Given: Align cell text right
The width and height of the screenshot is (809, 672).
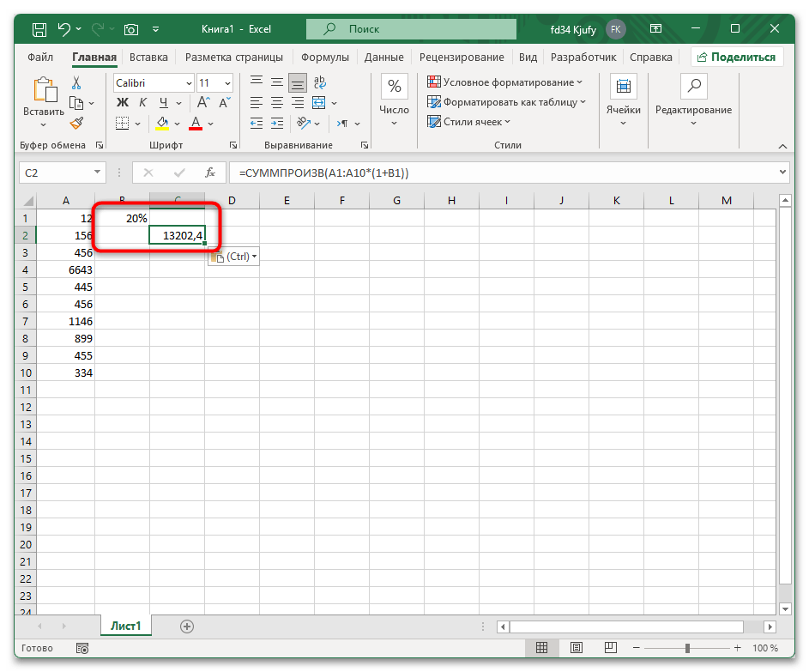Looking at the screenshot, I should [298, 103].
